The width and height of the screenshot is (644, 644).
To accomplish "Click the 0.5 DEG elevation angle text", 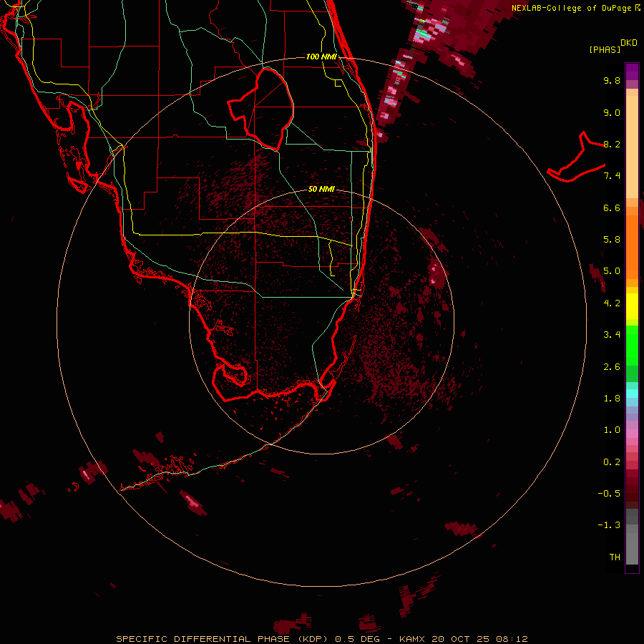I will [x=358, y=639].
